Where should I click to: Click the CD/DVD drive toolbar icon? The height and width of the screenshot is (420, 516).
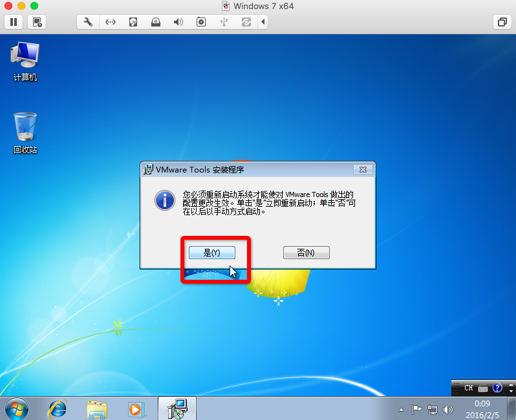click(156, 22)
